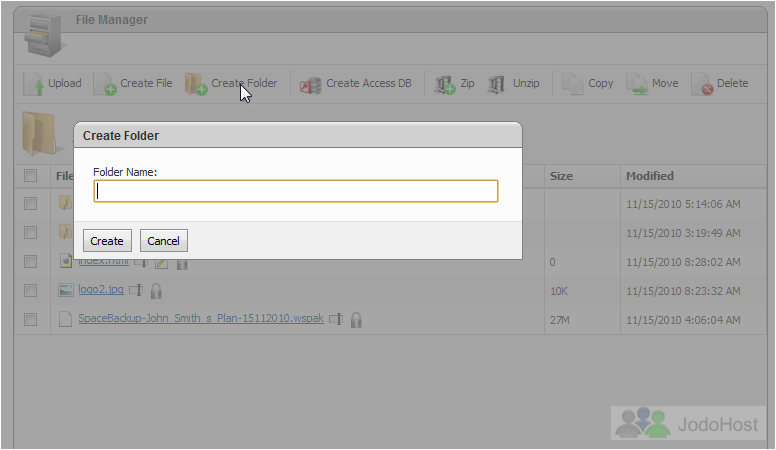Click the lock icon beside logo2.jpg

[x=156, y=291]
